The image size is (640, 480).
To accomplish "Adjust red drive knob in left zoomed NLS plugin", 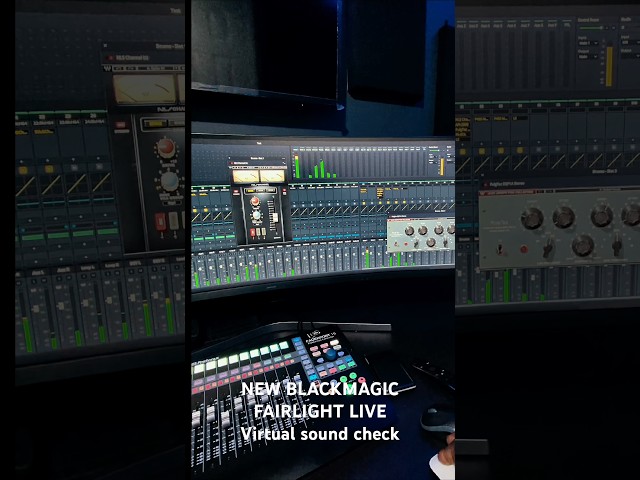I will (x=166, y=148).
